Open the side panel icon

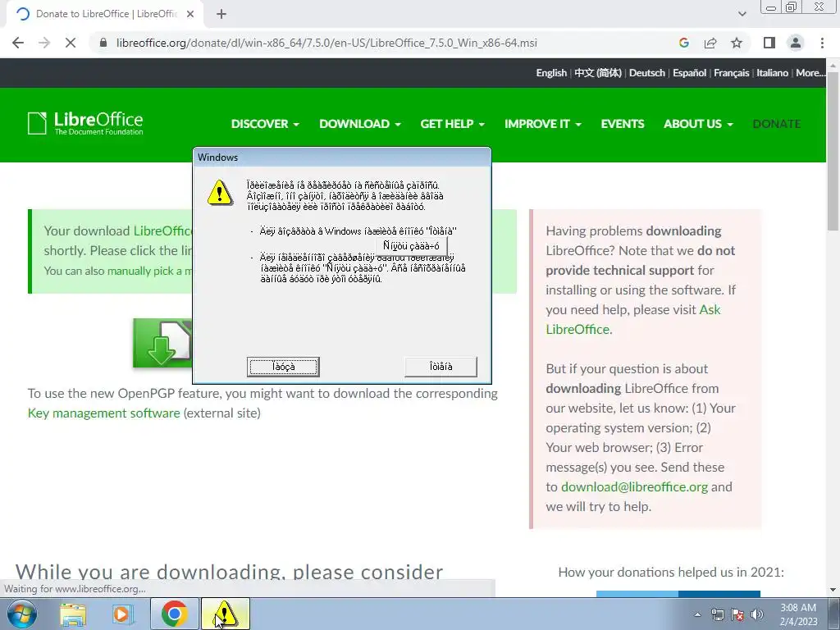769,43
